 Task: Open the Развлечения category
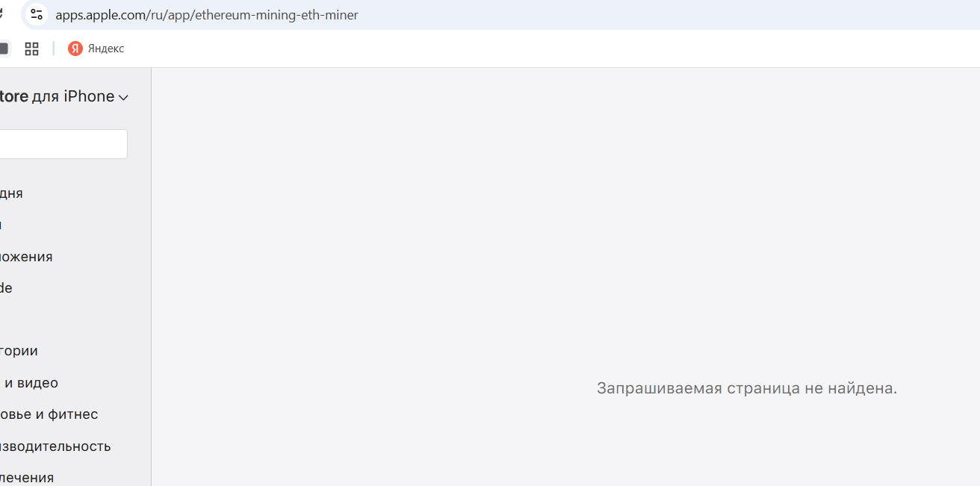[27, 478]
